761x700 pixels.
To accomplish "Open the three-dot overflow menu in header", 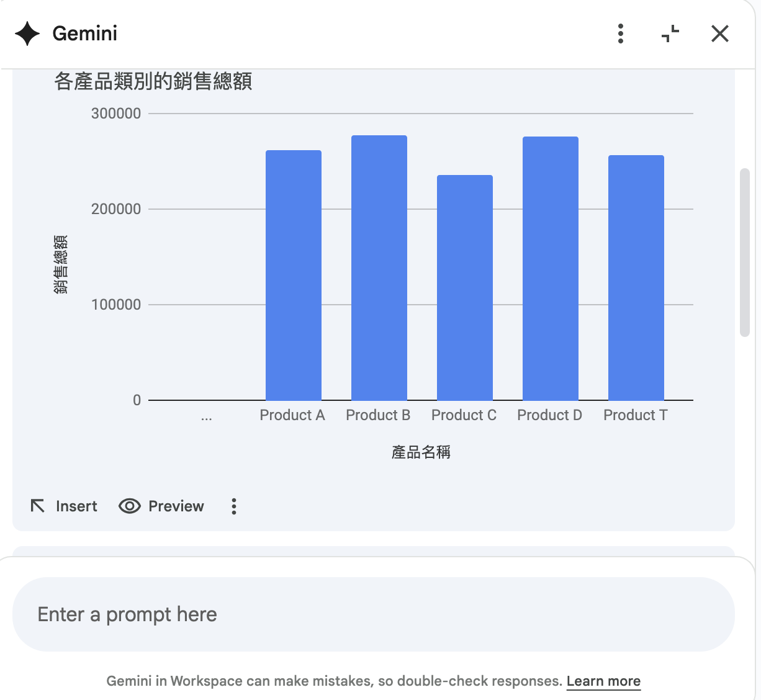I will point(619,34).
